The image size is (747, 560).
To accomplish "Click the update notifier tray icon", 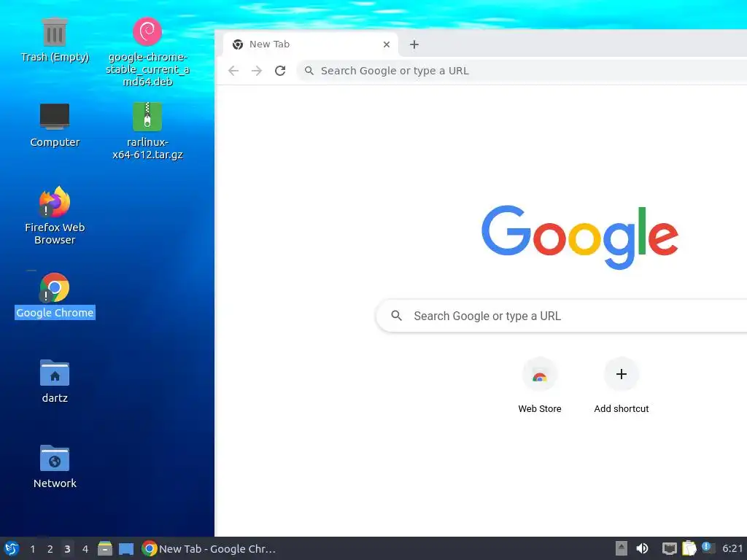I will coord(708,548).
